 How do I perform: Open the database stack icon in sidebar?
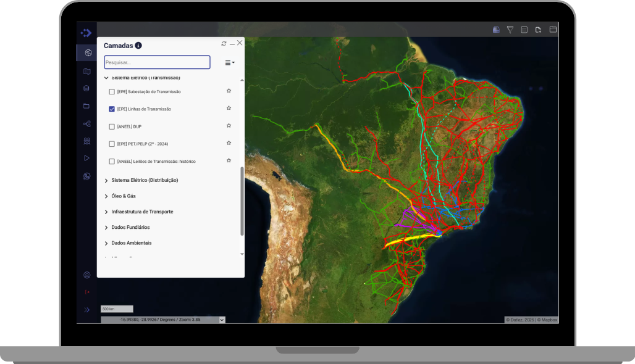(x=86, y=89)
